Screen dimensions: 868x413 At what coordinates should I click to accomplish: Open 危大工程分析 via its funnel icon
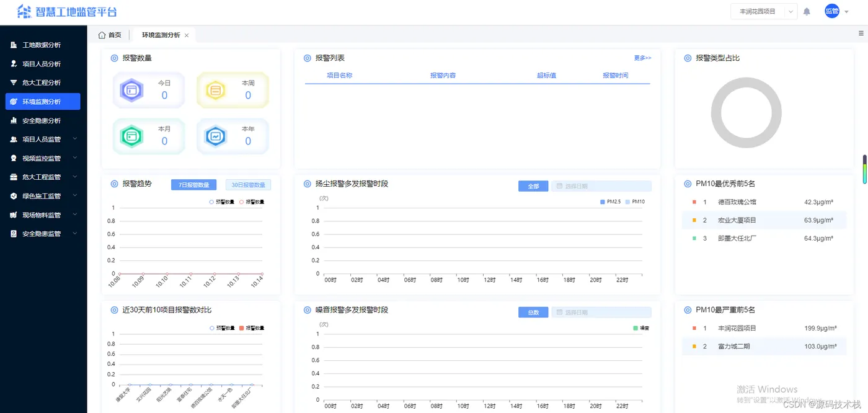[14, 82]
